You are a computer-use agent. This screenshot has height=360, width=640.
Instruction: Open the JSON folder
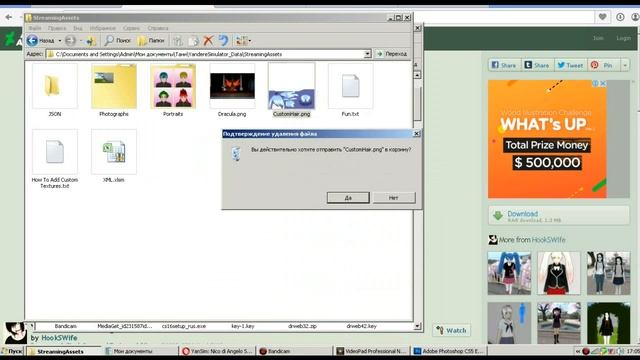coord(55,90)
